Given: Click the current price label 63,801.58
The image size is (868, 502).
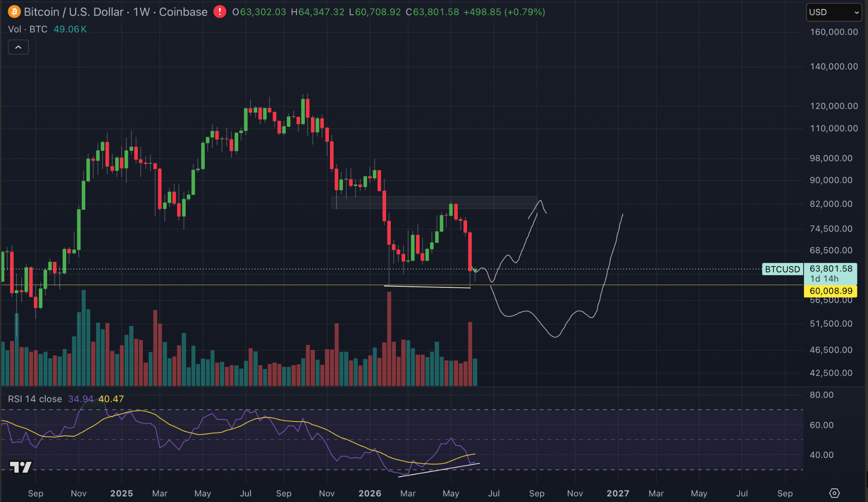Looking at the screenshot, I should point(831,269).
